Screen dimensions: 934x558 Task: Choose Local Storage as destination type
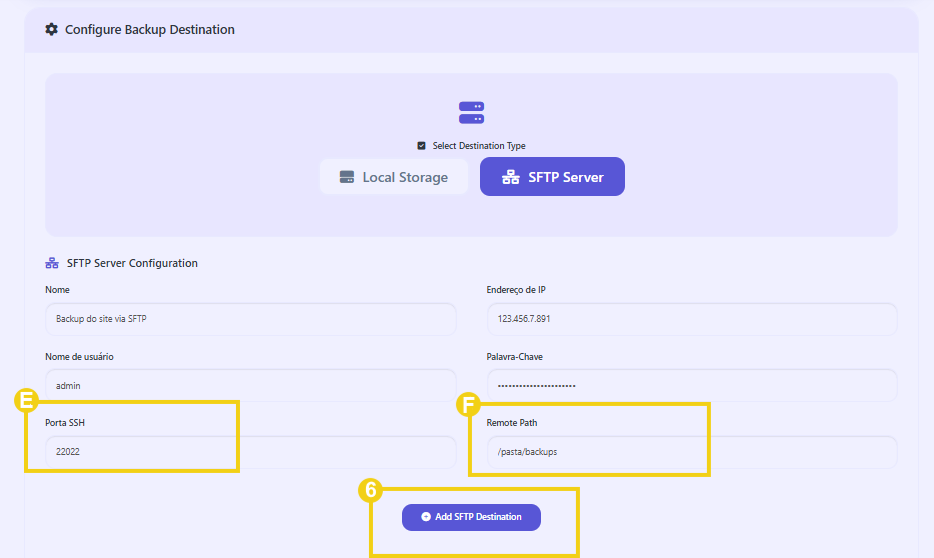[x=394, y=177]
